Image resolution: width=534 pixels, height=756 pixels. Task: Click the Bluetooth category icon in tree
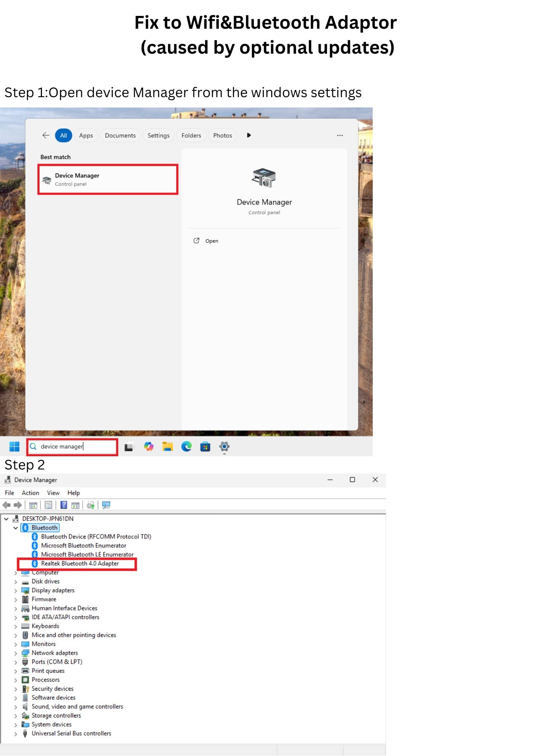coord(25,528)
